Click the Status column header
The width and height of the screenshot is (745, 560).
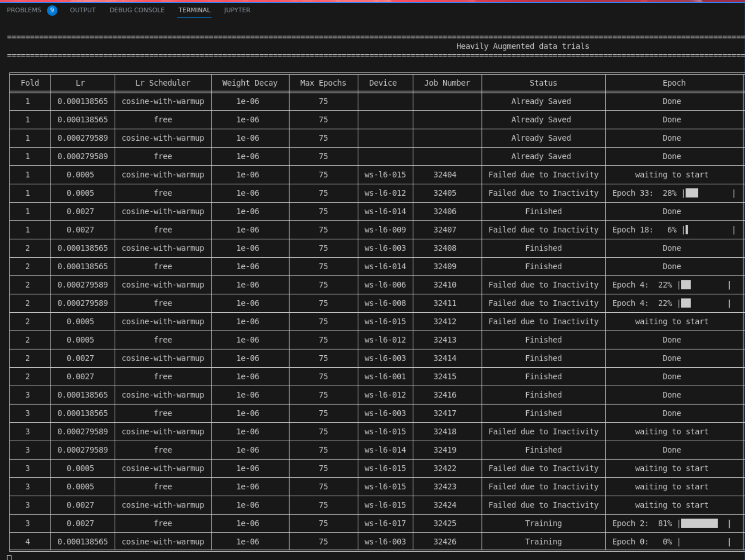point(543,83)
